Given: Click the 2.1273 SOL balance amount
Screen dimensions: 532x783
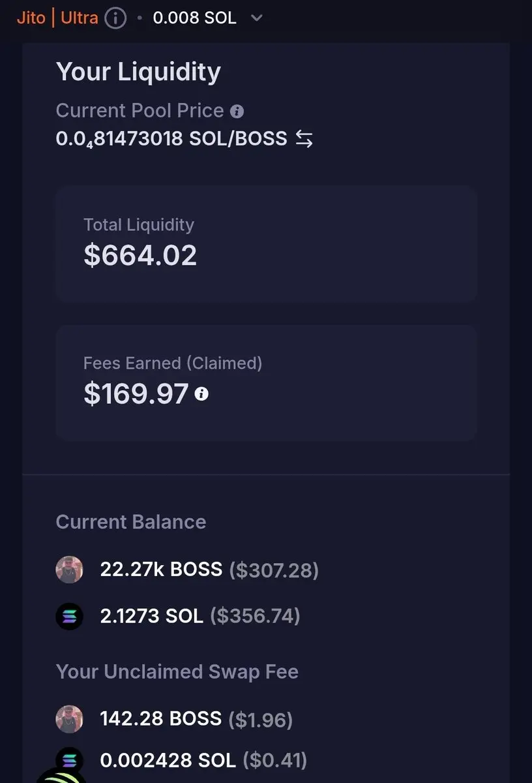Looking at the screenshot, I should tap(152, 616).
